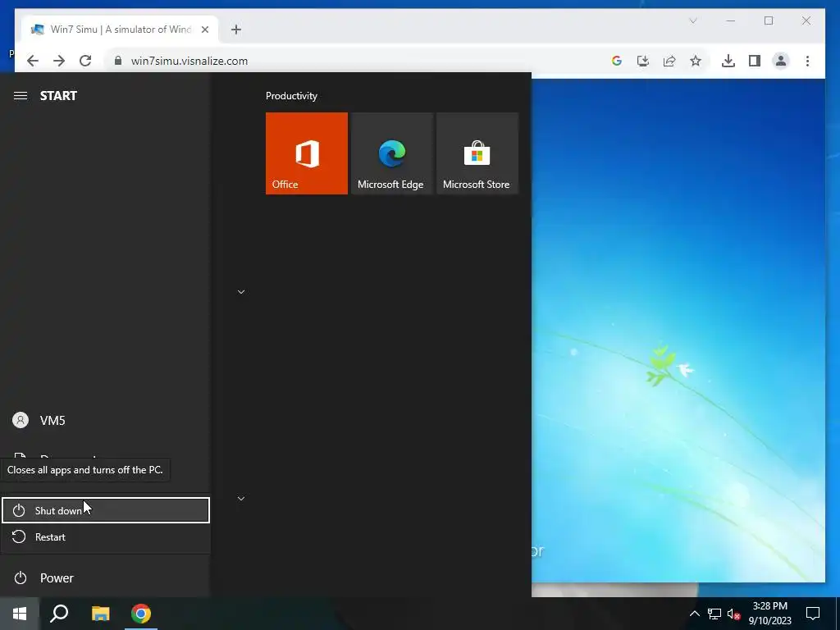Bookmark this tab with the star
Image resolution: width=840 pixels, height=630 pixels.
[696, 61]
